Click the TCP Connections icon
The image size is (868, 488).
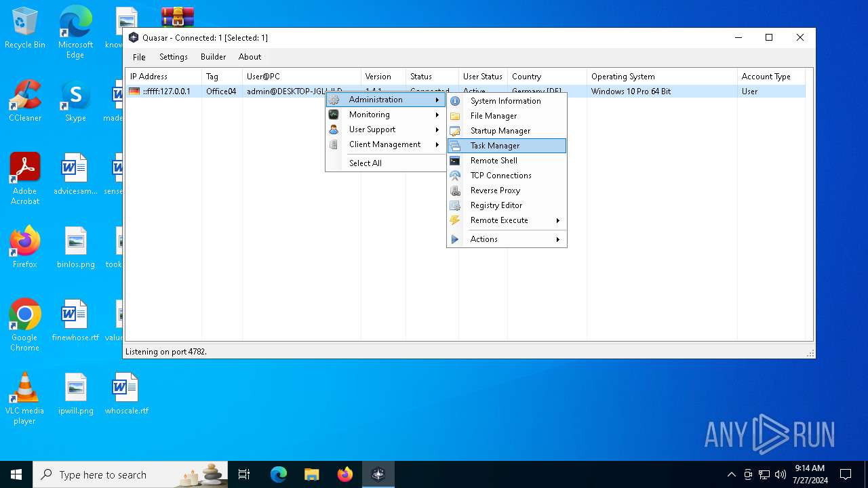456,176
